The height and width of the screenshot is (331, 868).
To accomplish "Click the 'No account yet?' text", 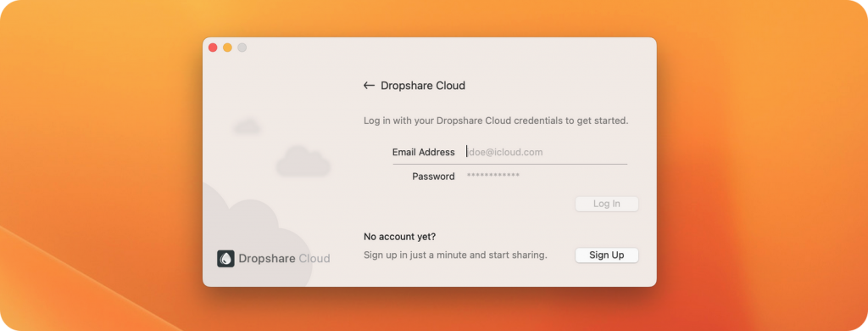I will tap(400, 237).
